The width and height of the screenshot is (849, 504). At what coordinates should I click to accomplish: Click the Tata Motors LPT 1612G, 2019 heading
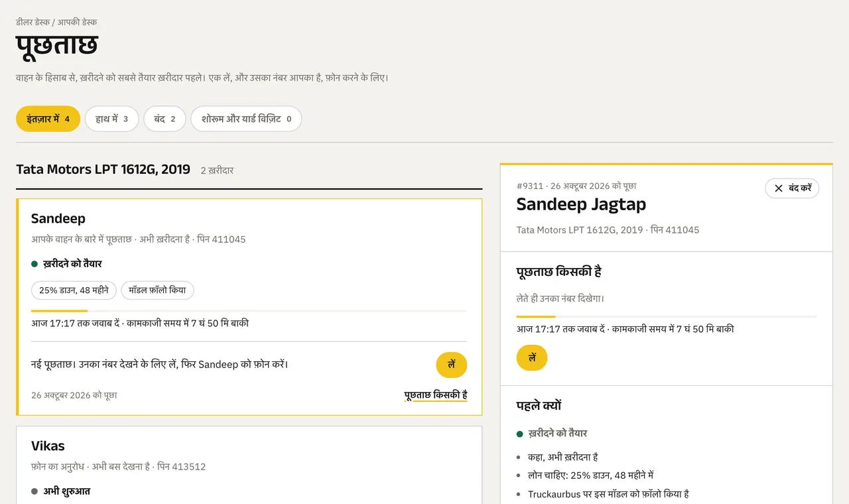[103, 170]
